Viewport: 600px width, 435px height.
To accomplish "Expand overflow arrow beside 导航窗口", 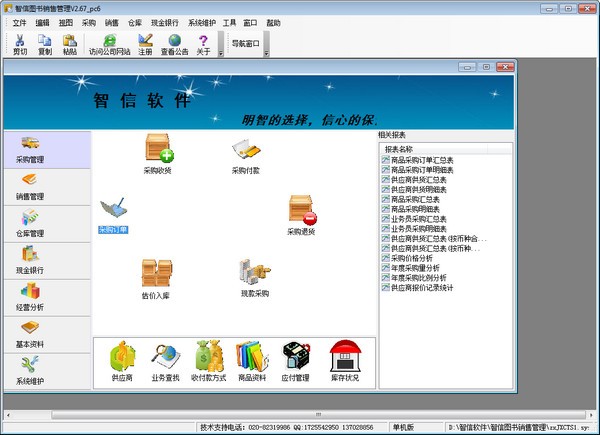I will pyautogui.click(x=267, y=44).
